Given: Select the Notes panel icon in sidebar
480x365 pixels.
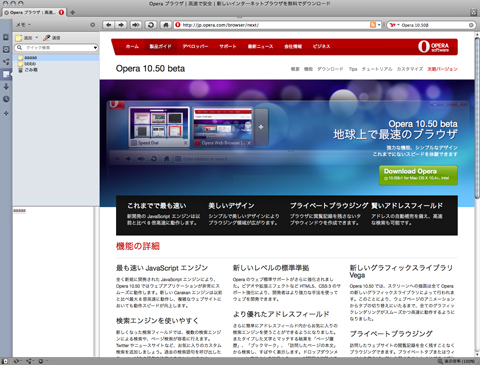Looking at the screenshot, I should (6, 74).
